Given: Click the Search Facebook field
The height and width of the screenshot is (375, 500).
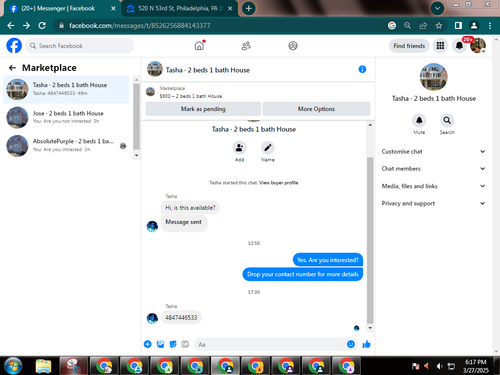Looking at the screenshot, I should click(x=80, y=46).
